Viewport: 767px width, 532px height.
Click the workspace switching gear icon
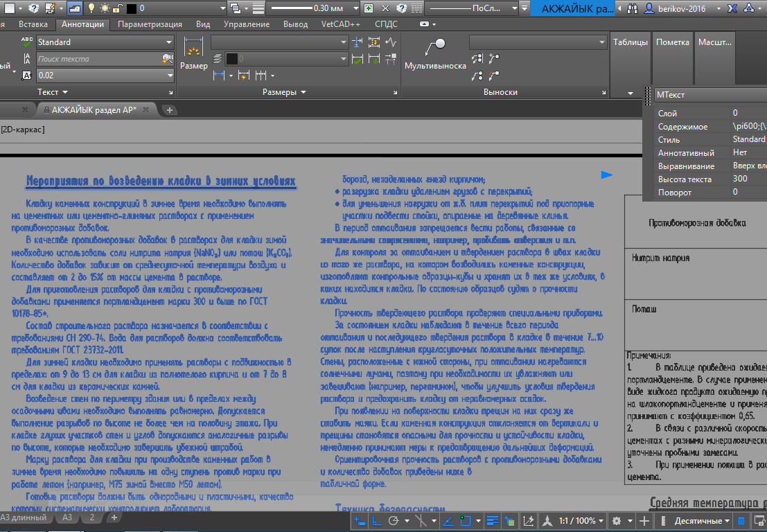(x=617, y=521)
